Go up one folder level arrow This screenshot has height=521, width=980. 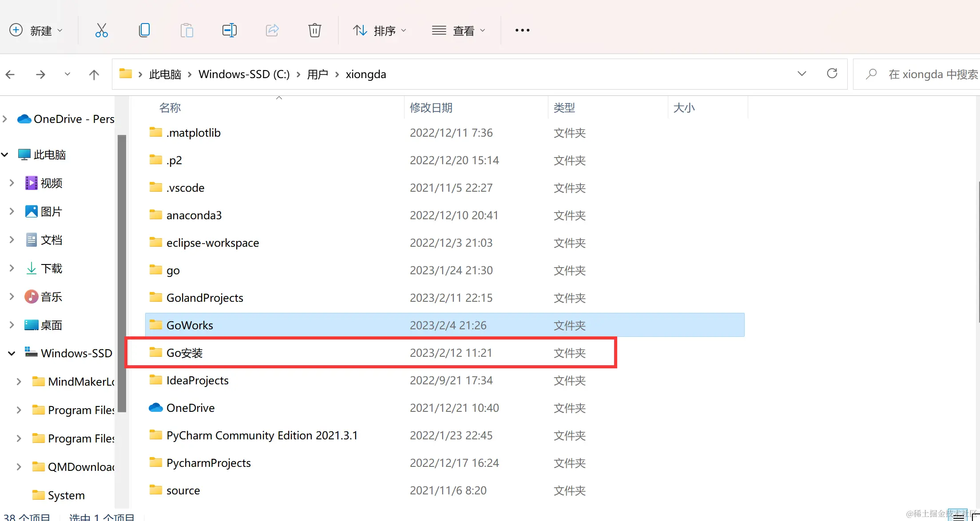pyautogui.click(x=94, y=75)
